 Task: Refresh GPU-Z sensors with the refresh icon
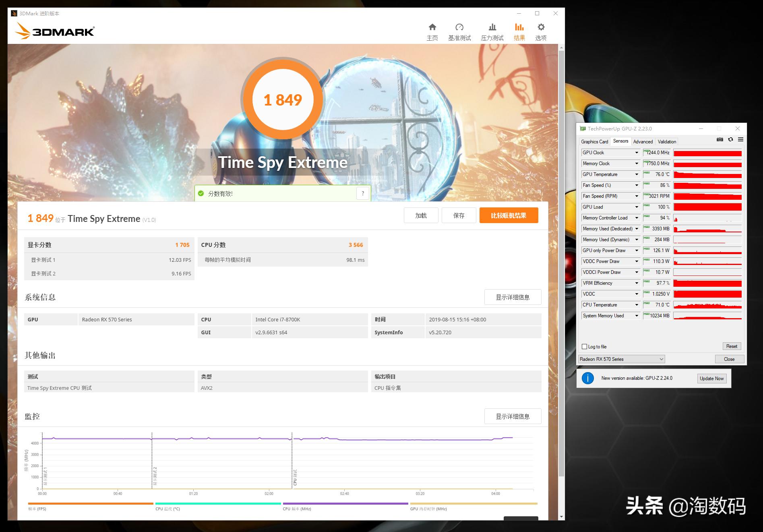coord(730,140)
